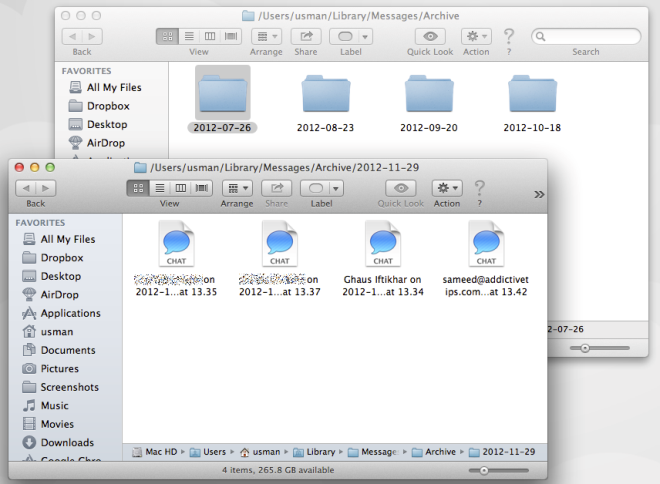Viewport: 660px width, 484px height.
Task: Open the Ghaus Iftikhar chat file
Action: pos(383,246)
